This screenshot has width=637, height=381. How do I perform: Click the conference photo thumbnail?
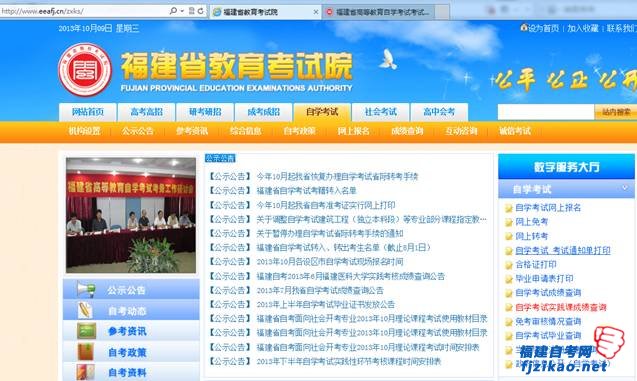(x=131, y=215)
